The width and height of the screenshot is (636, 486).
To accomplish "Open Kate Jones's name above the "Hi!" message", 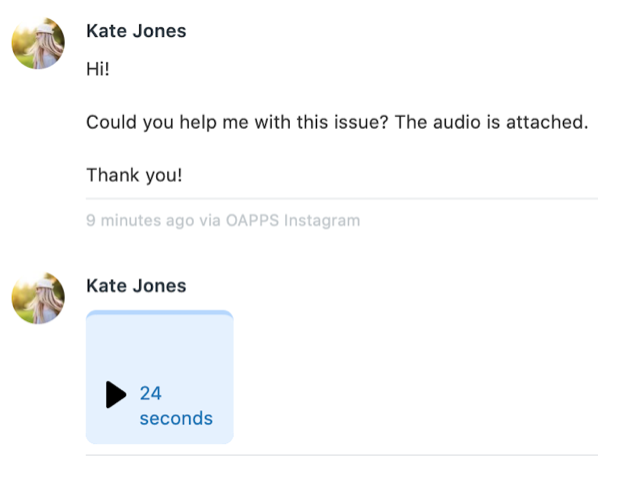I will coord(136,31).
